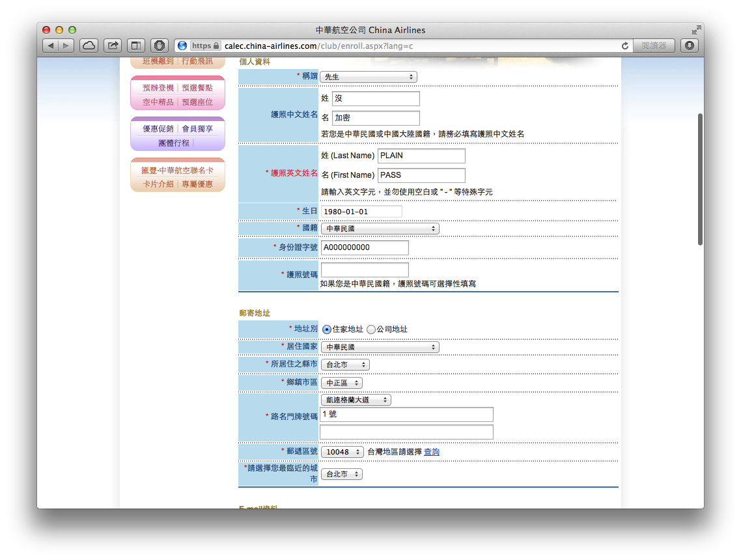The width and height of the screenshot is (741, 560).
Task: Open the 稱謂 title dropdown showing 先生
Action: [x=369, y=77]
